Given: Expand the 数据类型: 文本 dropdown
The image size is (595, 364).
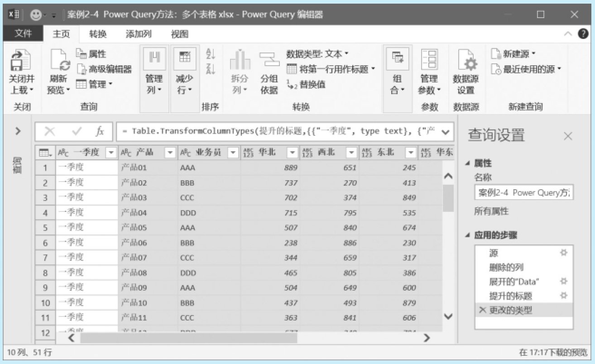Looking at the screenshot, I should tap(317, 54).
